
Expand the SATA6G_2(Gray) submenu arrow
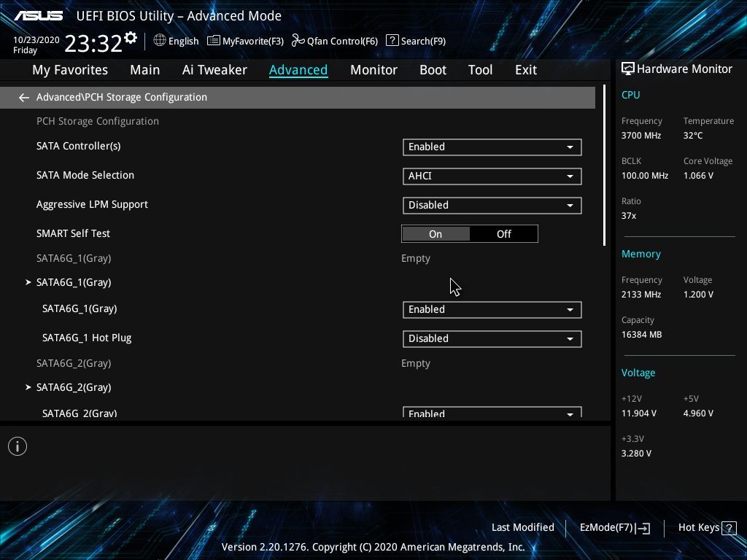[x=28, y=387]
